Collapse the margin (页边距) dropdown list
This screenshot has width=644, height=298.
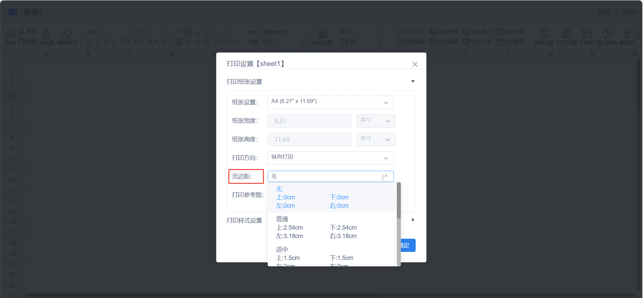tap(386, 176)
